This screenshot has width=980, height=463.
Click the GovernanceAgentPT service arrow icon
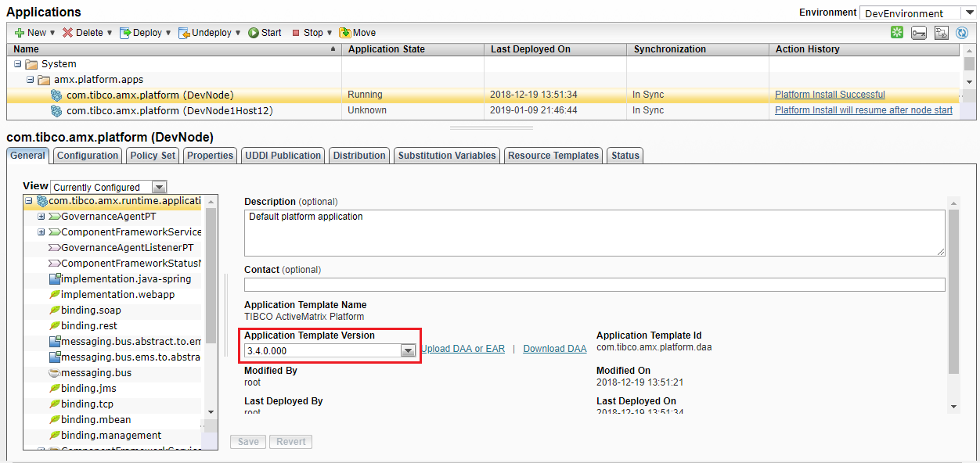click(54, 217)
